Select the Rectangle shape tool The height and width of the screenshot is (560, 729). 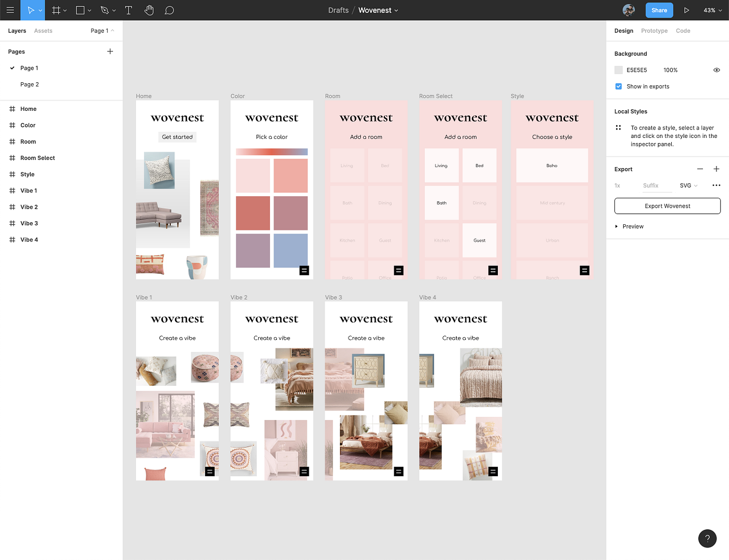(x=80, y=10)
